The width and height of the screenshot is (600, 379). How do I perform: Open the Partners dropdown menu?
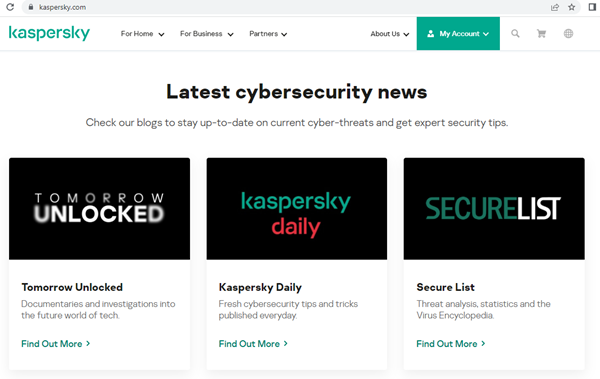[x=268, y=34]
